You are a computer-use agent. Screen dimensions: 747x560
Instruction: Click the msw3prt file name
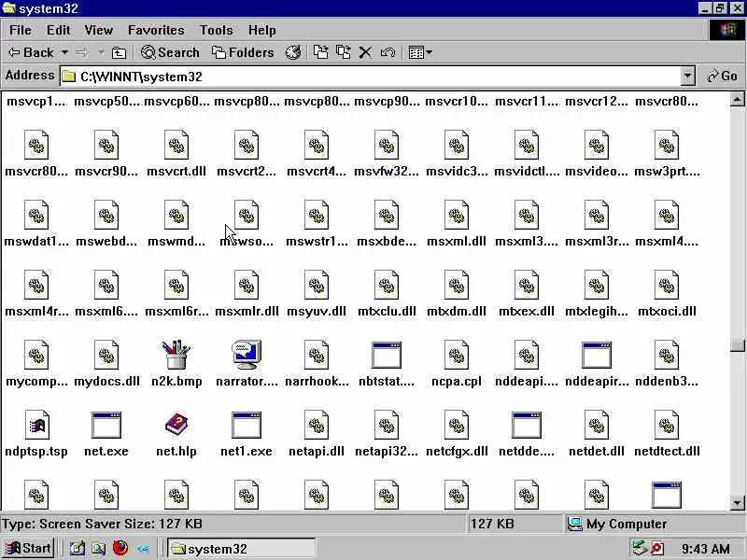pos(667,172)
